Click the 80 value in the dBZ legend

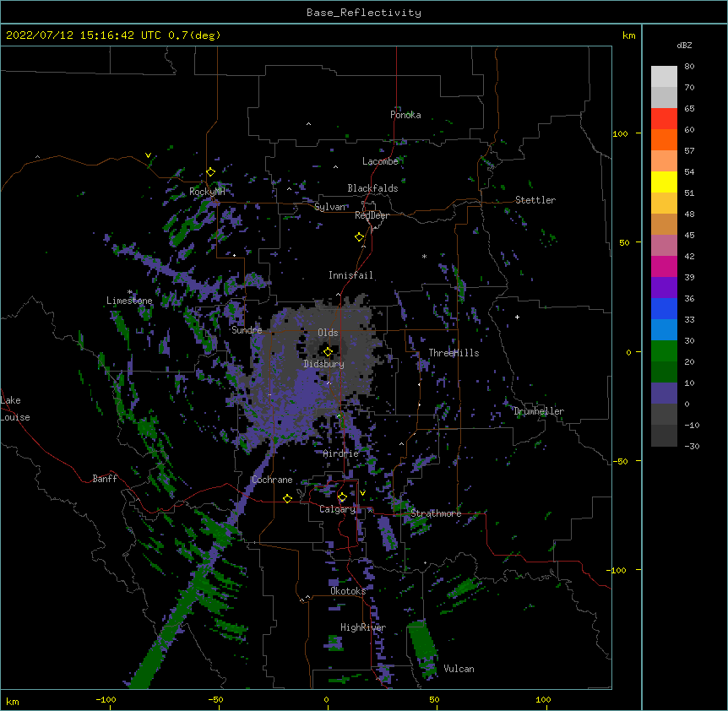click(689, 67)
